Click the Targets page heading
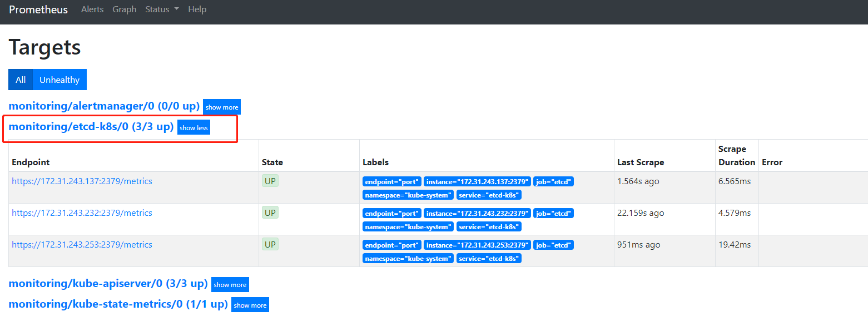The height and width of the screenshot is (316, 868). 45,47
